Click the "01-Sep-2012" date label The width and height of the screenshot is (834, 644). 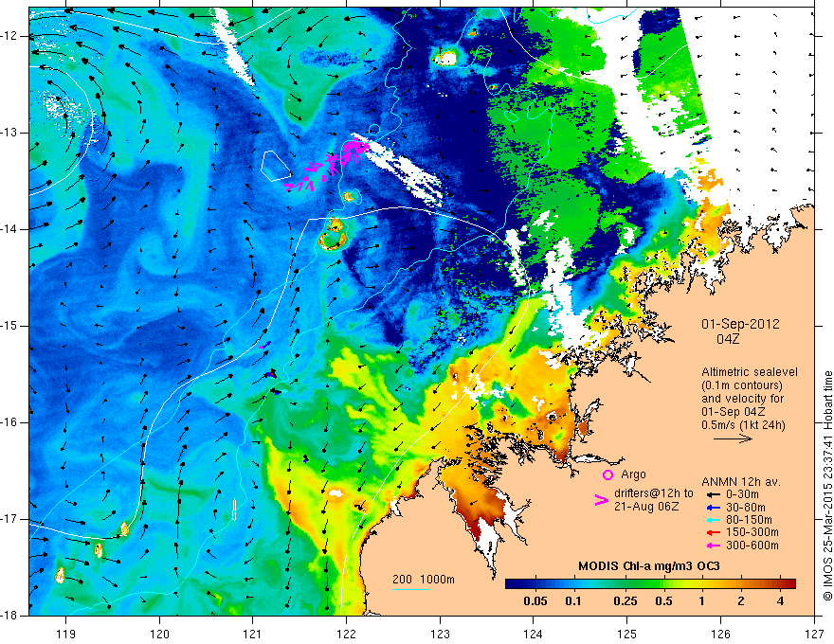740,324
